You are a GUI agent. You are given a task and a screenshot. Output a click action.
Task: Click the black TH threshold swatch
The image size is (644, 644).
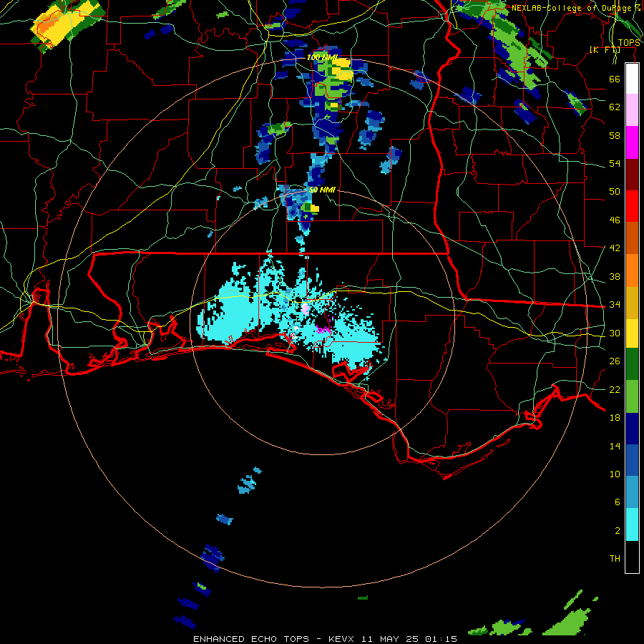point(632,557)
